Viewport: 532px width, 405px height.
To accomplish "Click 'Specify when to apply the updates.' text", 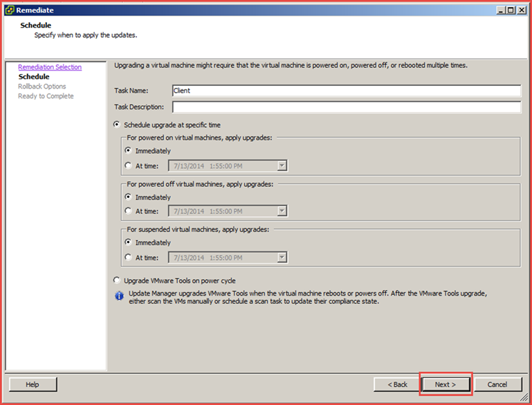I will [x=86, y=35].
